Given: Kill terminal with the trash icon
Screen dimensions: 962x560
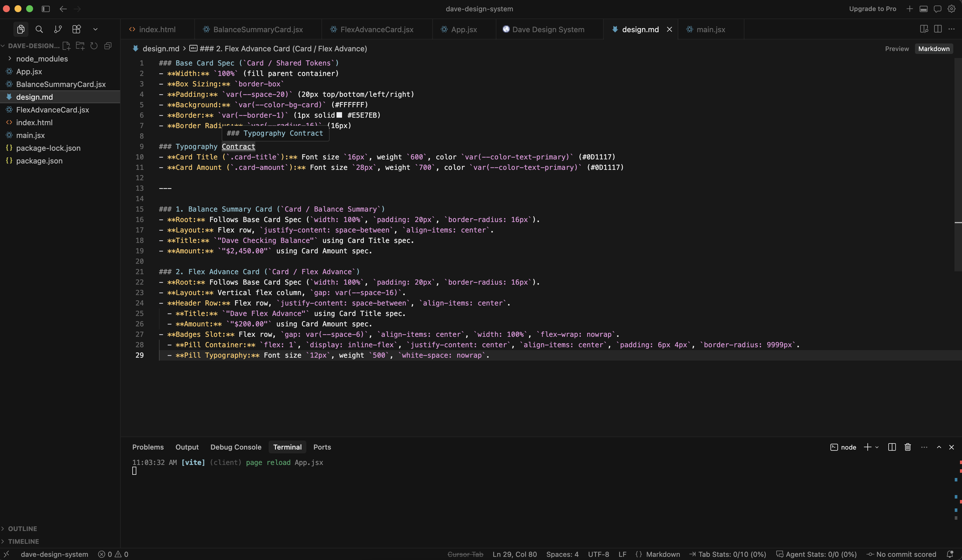Looking at the screenshot, I should click(x=908, y=447).
